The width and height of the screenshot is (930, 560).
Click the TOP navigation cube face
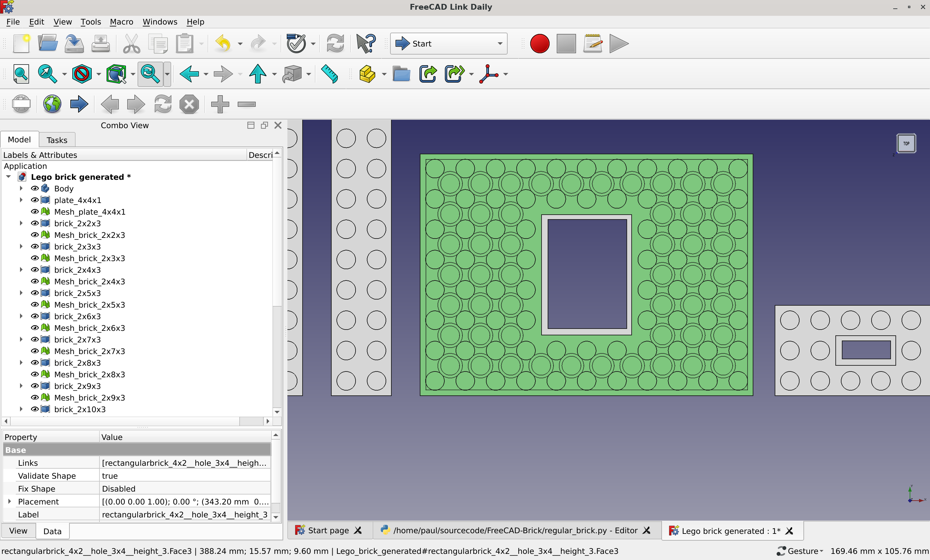coord(906,144)
